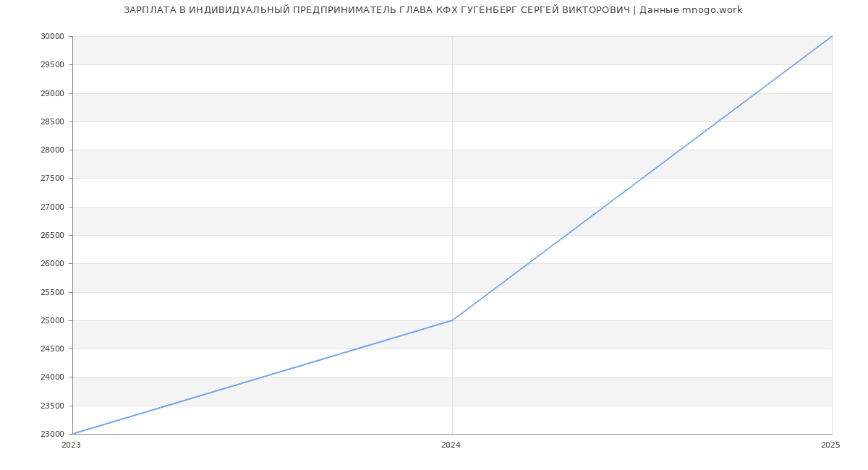Select the 2025 x-axis label
This screenshot has width=868, height=470.
(830, 445)
